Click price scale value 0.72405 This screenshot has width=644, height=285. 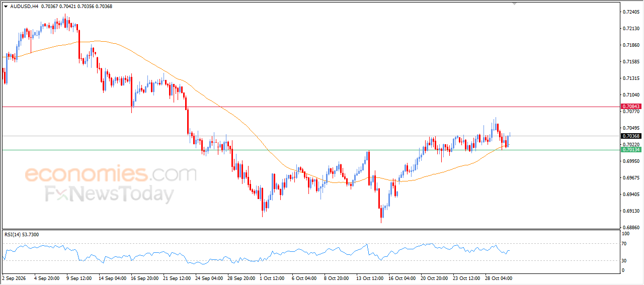tap(631, 12)
